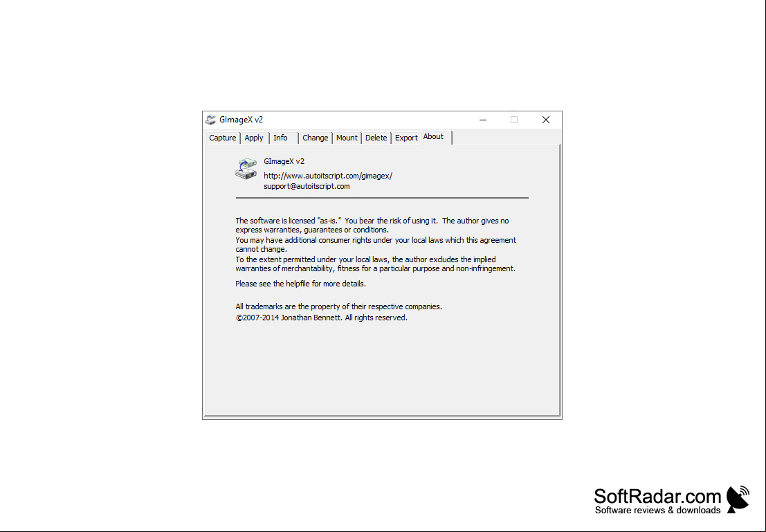The height and width of the screenshot is (532, 766).
Task: Open the Apply tab
Action: point(254,138)
